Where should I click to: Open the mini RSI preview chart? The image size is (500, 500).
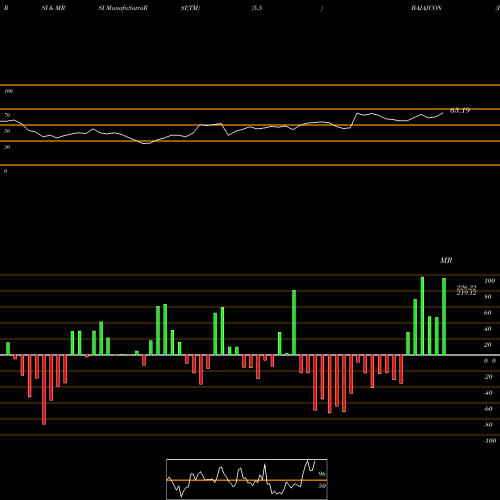pyautogui.click(x=247, y=479)
